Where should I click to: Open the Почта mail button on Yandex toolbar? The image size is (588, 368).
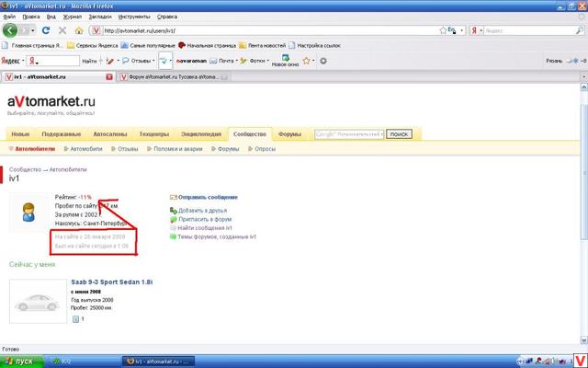pyautogui.click(x=223, y=61)
